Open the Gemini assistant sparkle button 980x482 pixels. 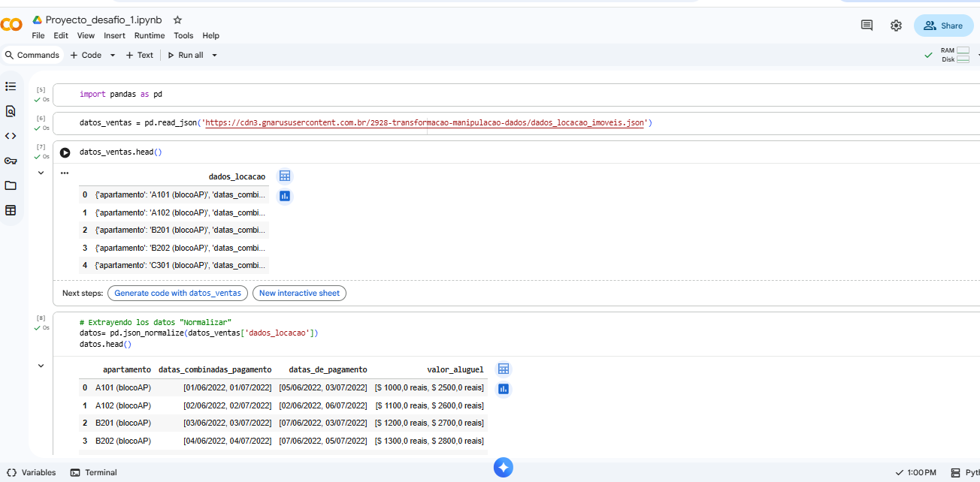point(504,468)
